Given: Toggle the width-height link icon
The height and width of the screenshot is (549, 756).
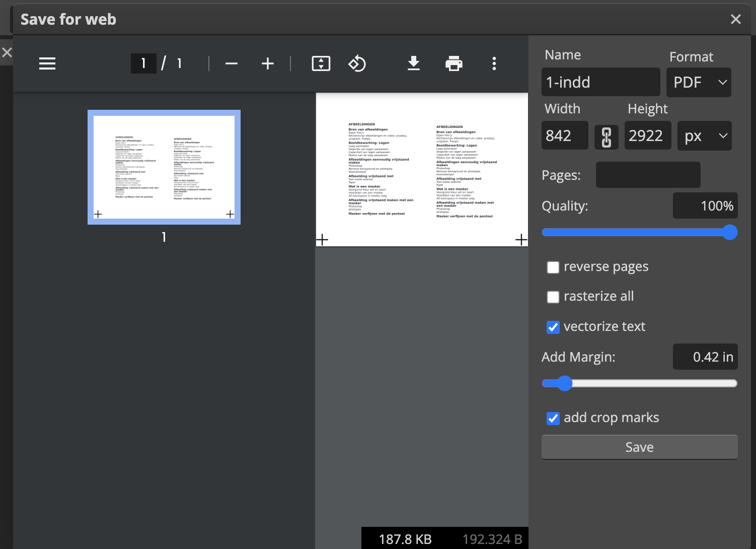Looking at the screenshot, I should 606,136.
